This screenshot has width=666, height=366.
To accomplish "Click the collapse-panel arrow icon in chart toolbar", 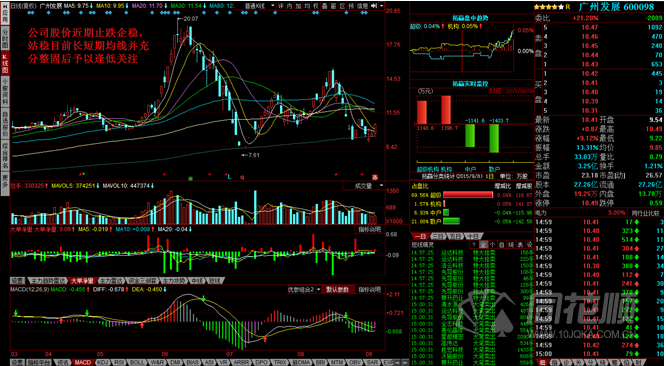I will click(374, 6).
